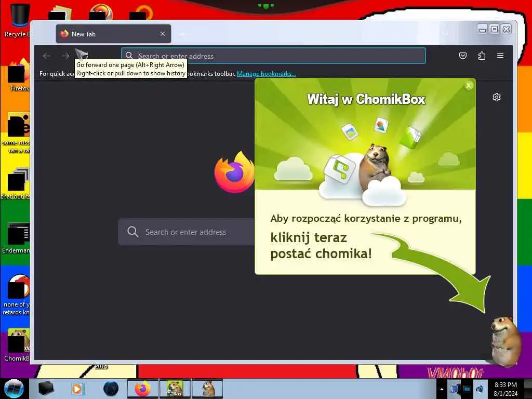Open the Manage bookmarks link
This screenshot has height=399, width=532.
[267, 74]
